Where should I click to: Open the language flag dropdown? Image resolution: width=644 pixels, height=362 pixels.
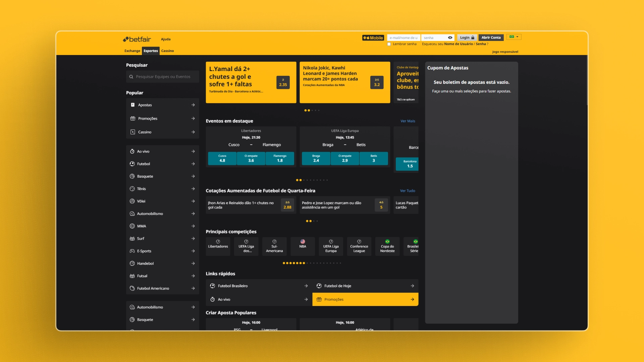[514, 37]
